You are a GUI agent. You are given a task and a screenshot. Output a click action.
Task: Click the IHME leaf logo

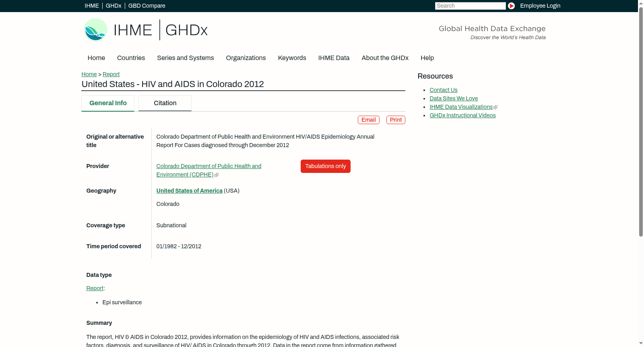pos(95,30)
